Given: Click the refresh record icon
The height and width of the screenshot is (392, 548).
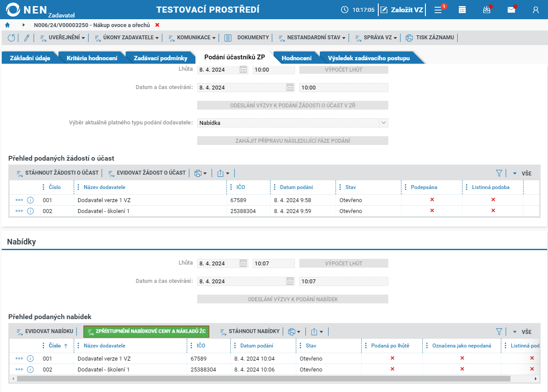Looking at the screenshot, I should point(11,38).
